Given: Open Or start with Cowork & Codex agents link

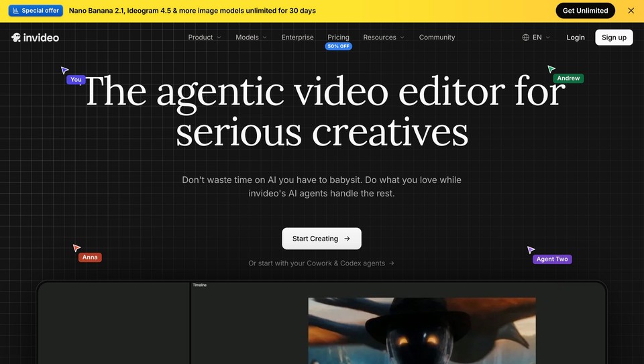Looking at the screenshot, I should (321, 263).
